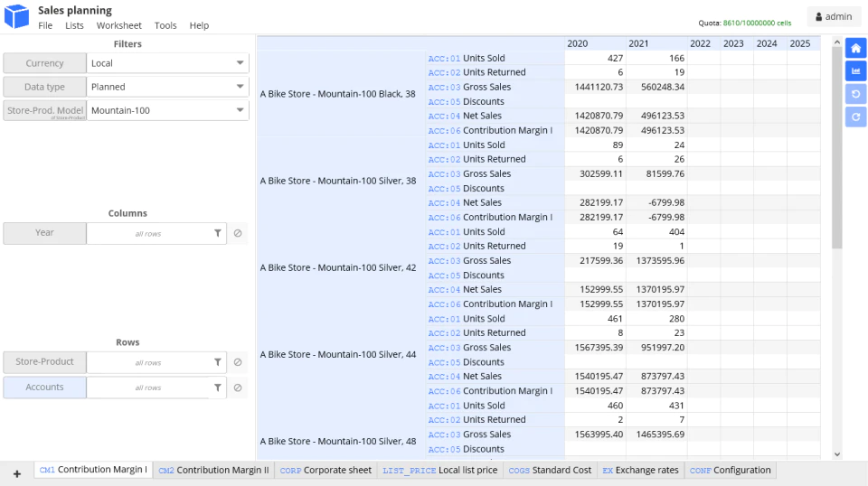Click the blue cube app logo
The height and width of the screenshot is (486, 868).
pyautogui.click(x=16, y=16)
